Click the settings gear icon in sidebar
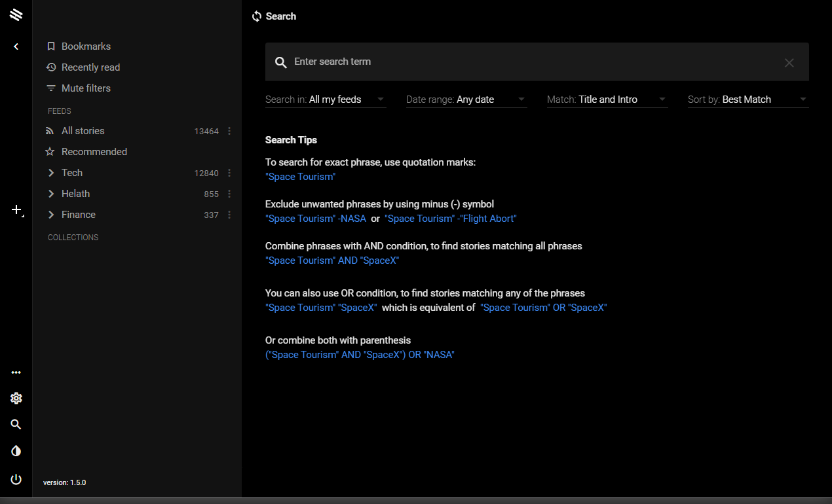832x504 pixels. click(x=16, y=398)
